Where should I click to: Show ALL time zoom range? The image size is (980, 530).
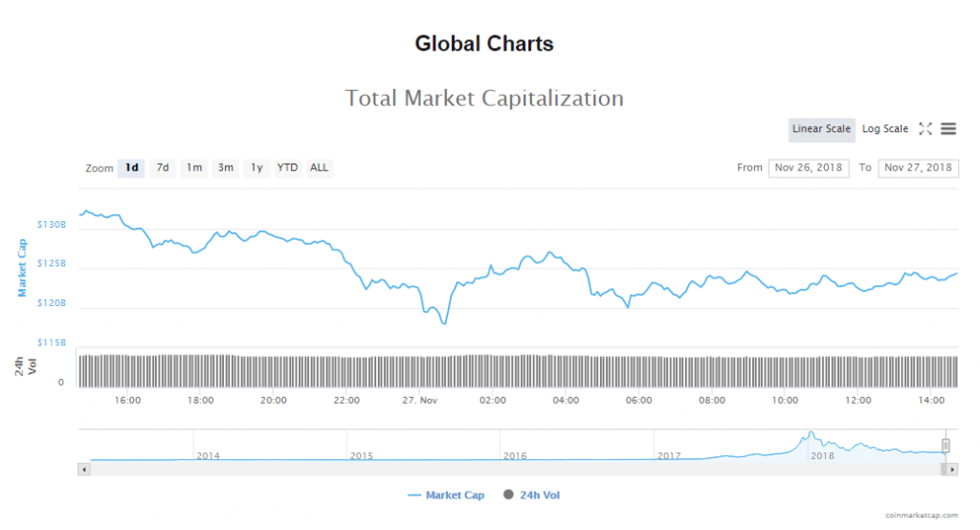[x=319, y=168]
